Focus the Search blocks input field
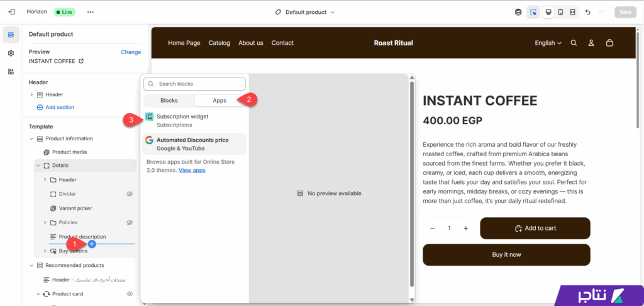Image resolution: width=644 pixels, height=306 pixels. 194,84
